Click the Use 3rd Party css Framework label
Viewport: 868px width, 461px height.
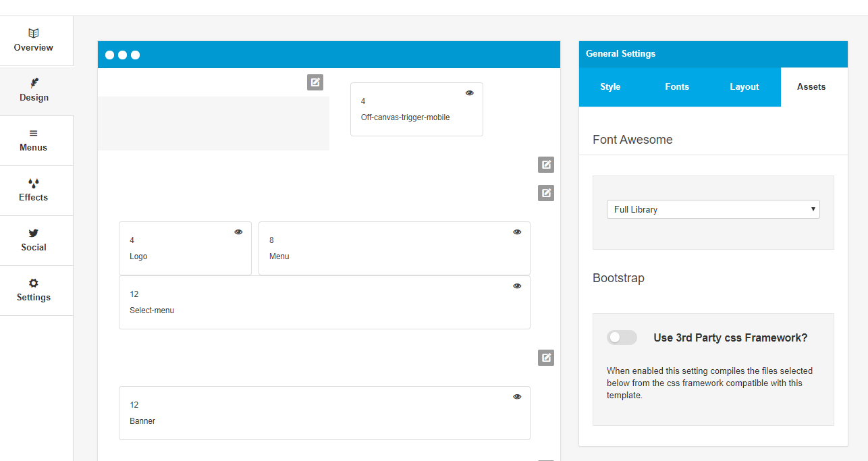[730, 337]
